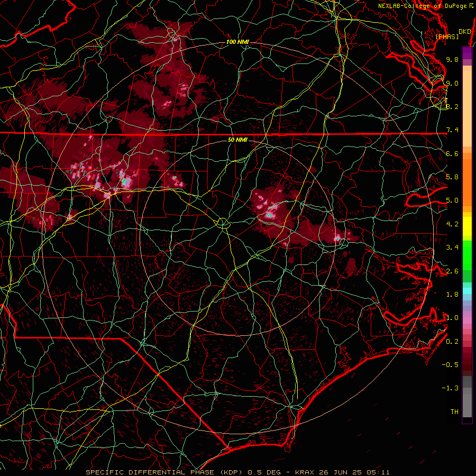Image resolution: width=476 pixels, height=476 pixels.
Task: Click the 50 NMI range ring label
Action: [x=237, y=140]
